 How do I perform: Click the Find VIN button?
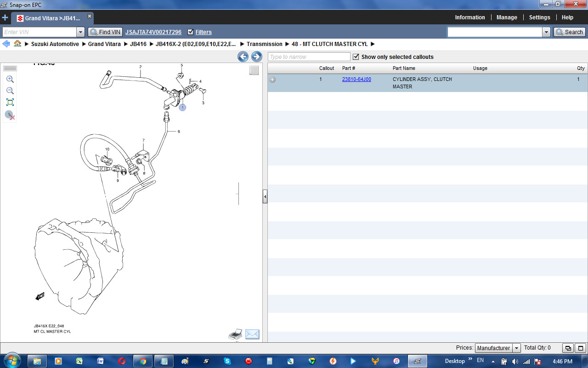coord(105,32)
